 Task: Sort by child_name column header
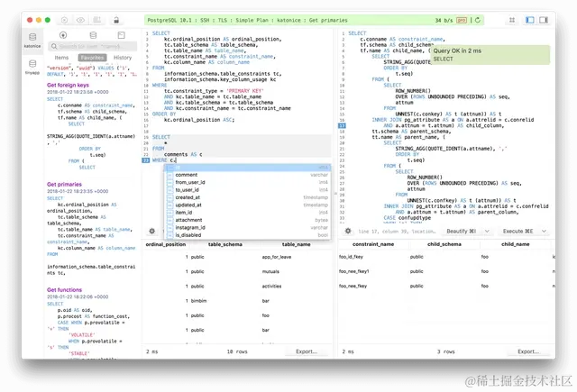pyautogui.click(x=515, y=244)
